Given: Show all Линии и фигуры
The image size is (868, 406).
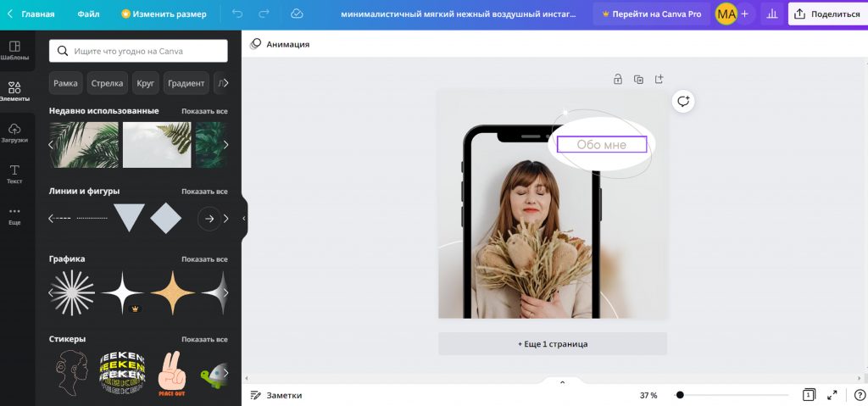Looking at the screenshot, I should 204,192.
